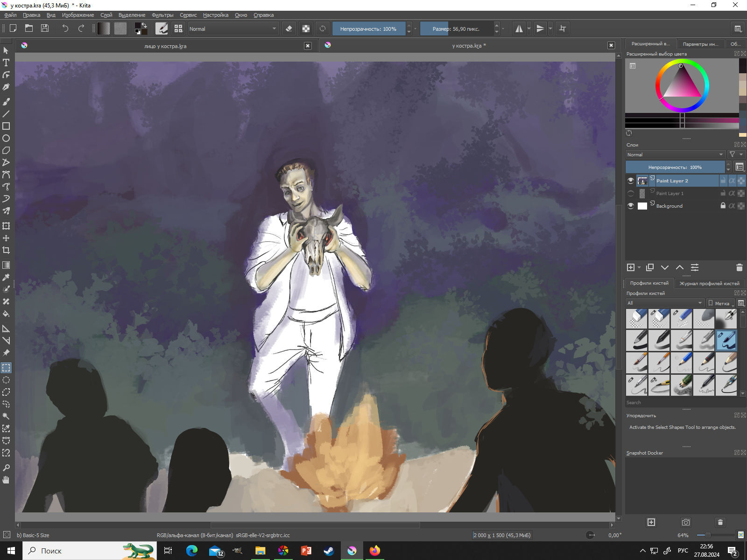Click horizontal mirror tool button

pyautogui.click(x=519, y=28)
